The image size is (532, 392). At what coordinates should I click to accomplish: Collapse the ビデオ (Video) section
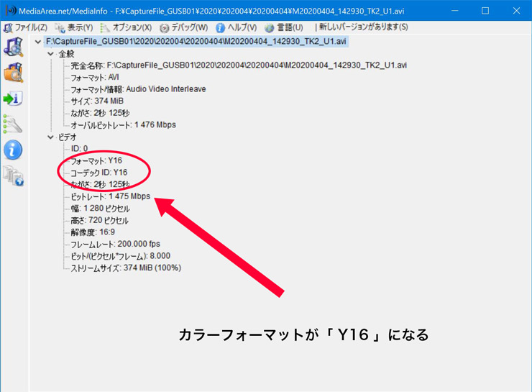(50, 137)
